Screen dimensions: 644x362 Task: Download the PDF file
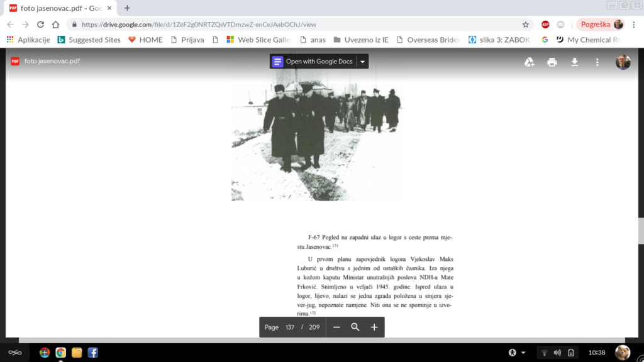[x=574, y=62]
